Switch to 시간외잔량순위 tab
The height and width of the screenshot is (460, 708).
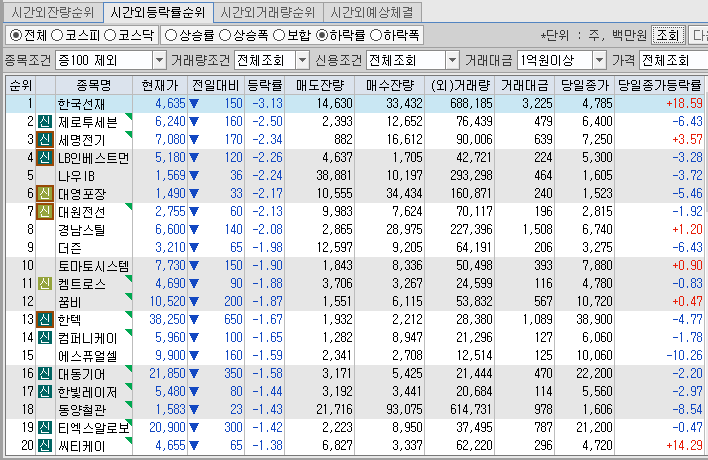(53, 12)
